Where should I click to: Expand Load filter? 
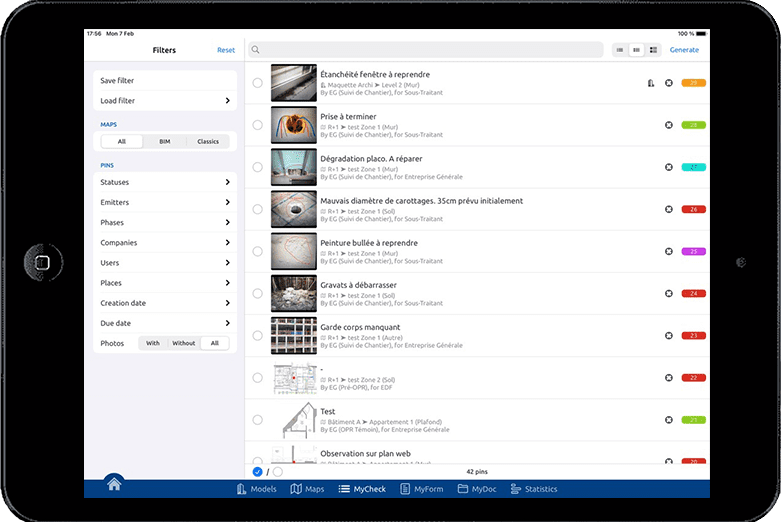165,101
